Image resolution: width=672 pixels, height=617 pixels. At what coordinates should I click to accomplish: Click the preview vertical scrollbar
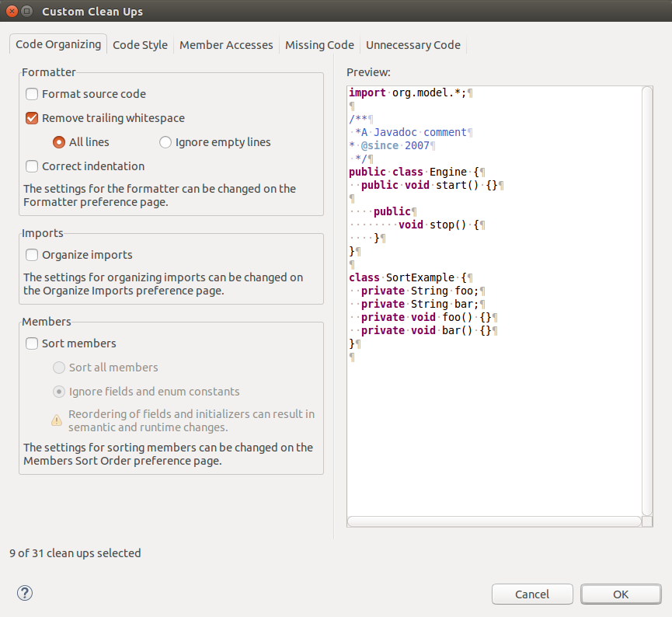coord(647,299)
